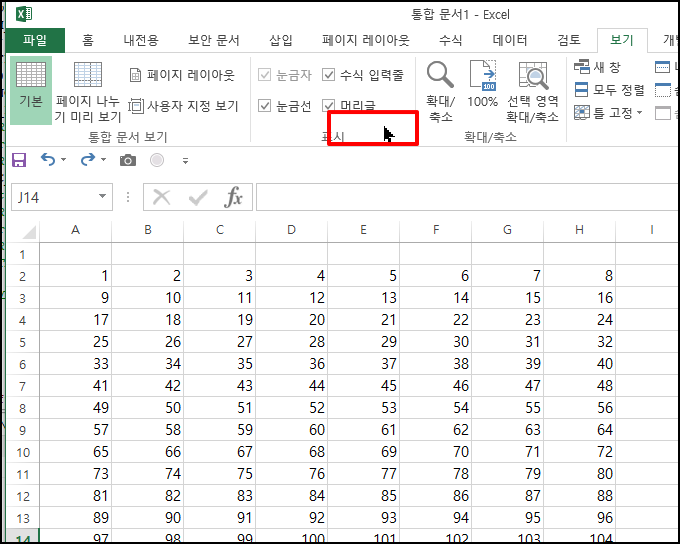Open 사용자 지정 보기 custom views

point(184,106)
